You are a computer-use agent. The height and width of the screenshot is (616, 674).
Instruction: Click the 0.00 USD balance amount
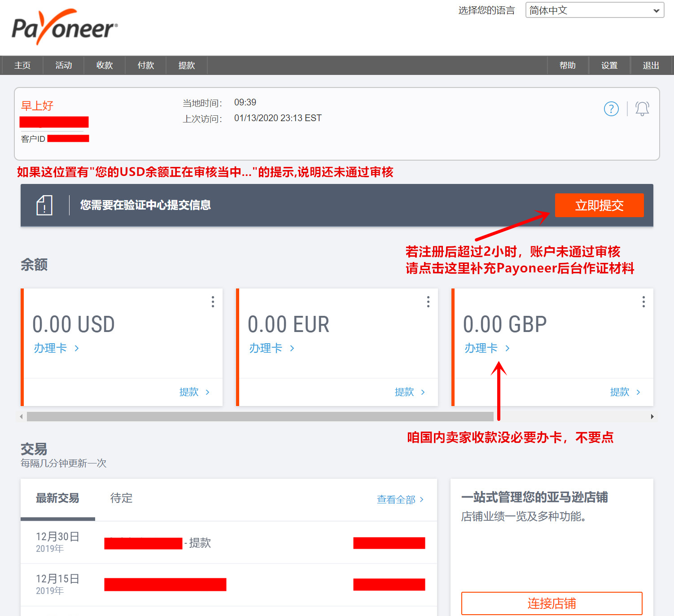pos(74,324)
